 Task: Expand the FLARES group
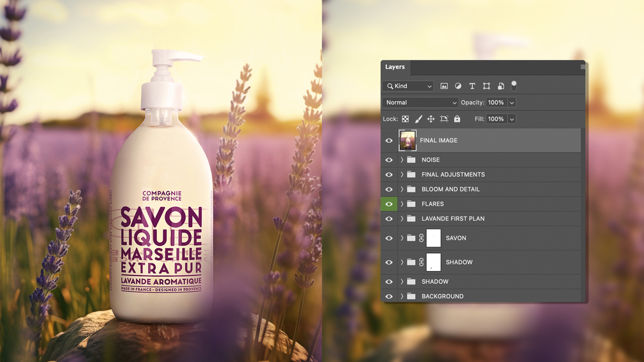click(402, 204)
